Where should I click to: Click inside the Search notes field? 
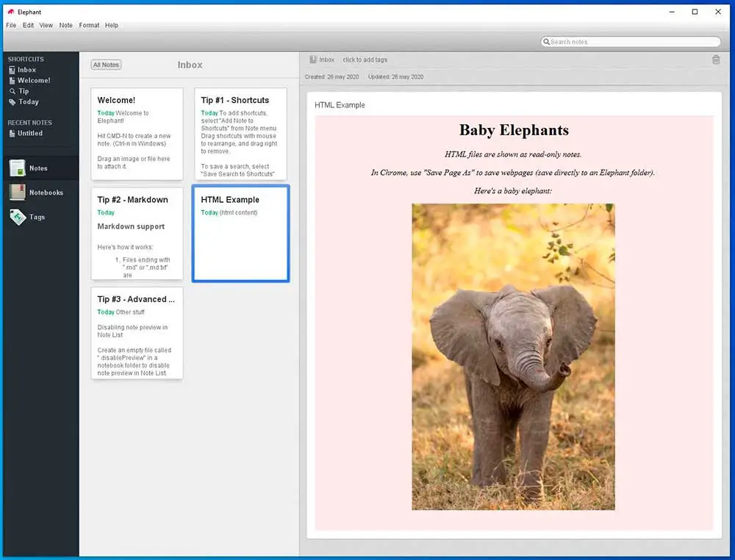632,42
